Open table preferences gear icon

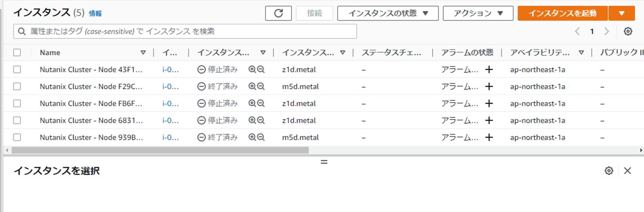point(628,32)
